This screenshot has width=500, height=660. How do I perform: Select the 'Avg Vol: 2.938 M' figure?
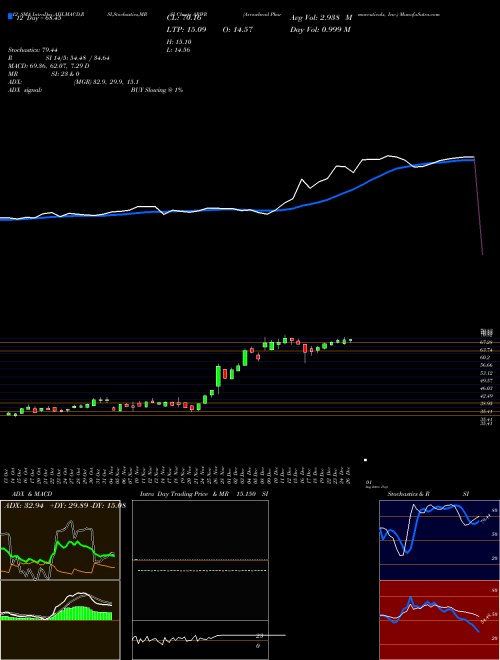[x=320, y=18]
